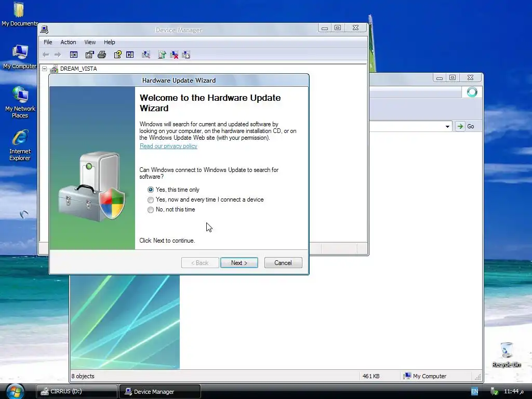Open the Action menu

68,42
